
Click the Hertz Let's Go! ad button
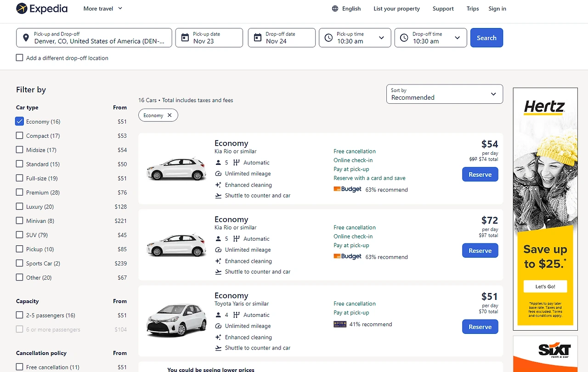545,287
